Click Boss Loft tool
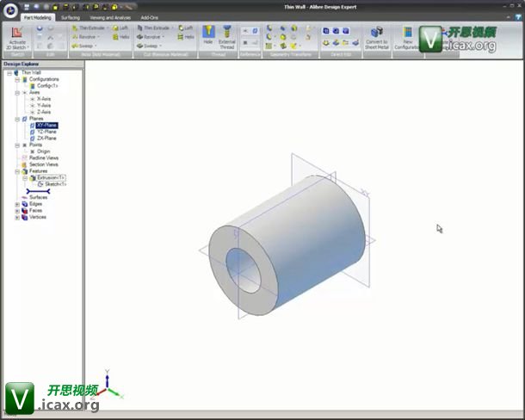 (120, 28)
